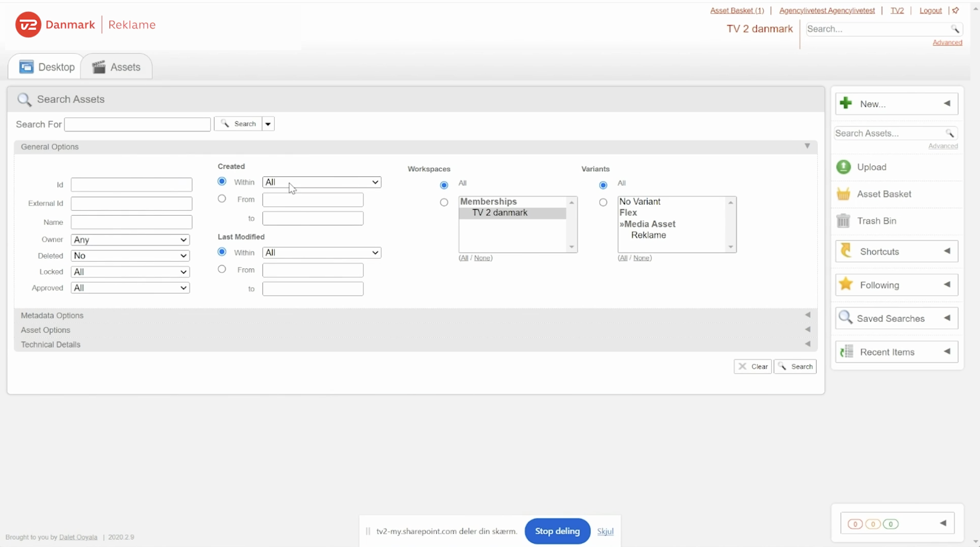Select Last Modified From radio button
980x547 pixels.
(222, 269)
